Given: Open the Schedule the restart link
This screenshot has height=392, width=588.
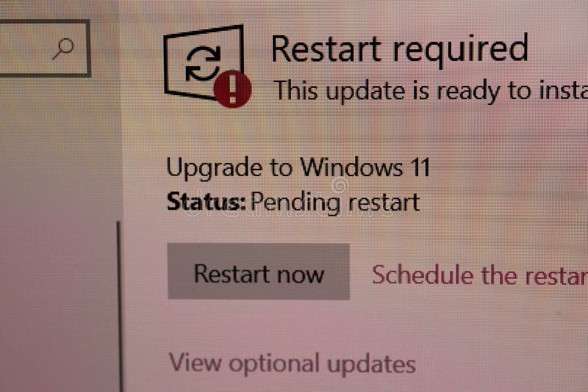Looking at the screenshot, I should [x=480, y=275].
